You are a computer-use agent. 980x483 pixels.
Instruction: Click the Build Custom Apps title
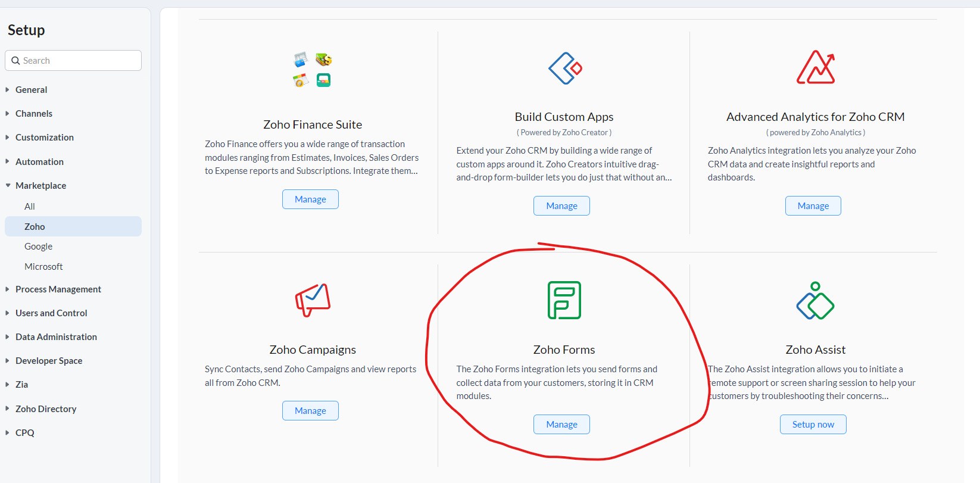click(x=564, y=117)
